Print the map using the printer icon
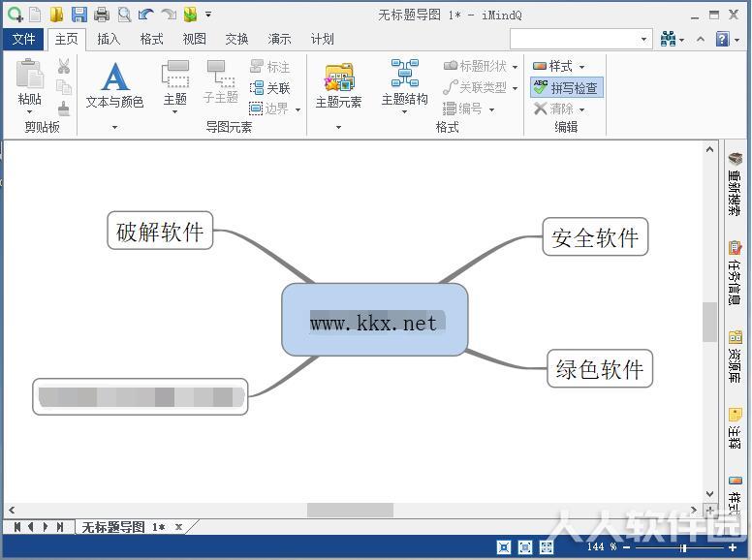752x560 pixels. [x=102, y=15]
